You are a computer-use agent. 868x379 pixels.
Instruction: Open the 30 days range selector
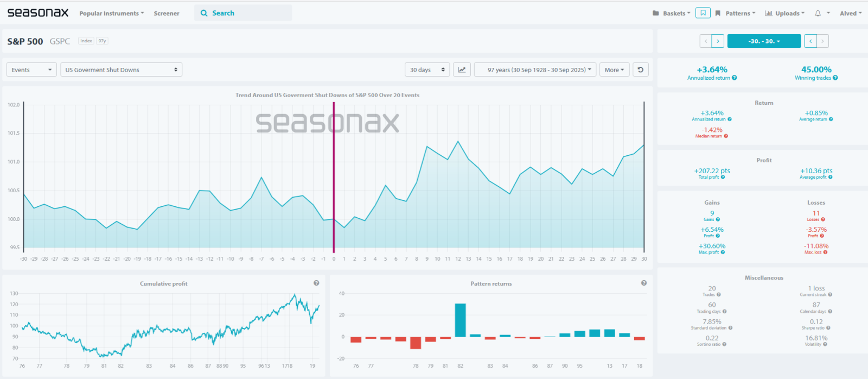point(427,70)
